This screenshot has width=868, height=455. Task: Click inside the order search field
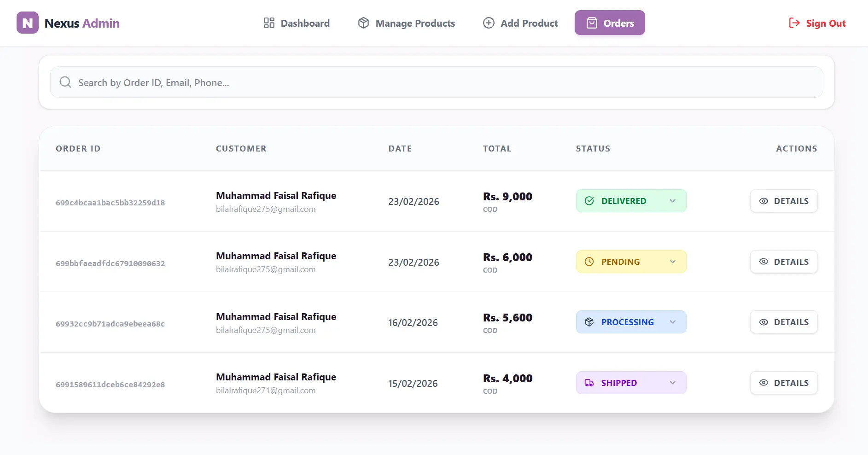click(322, 82)
